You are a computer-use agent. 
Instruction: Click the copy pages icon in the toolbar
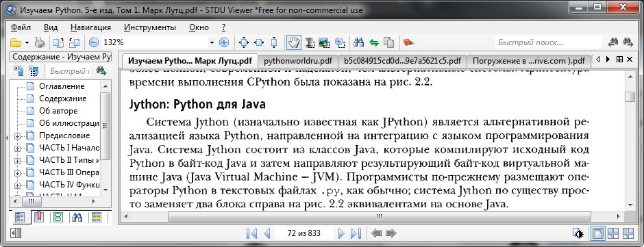tap(388, 42)
